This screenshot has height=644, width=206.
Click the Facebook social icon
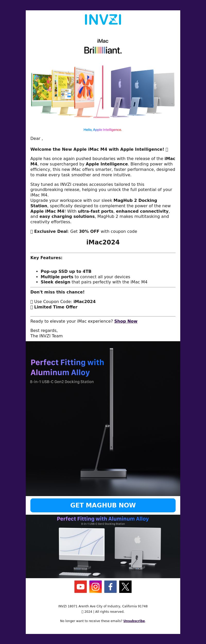coord(110,587)
